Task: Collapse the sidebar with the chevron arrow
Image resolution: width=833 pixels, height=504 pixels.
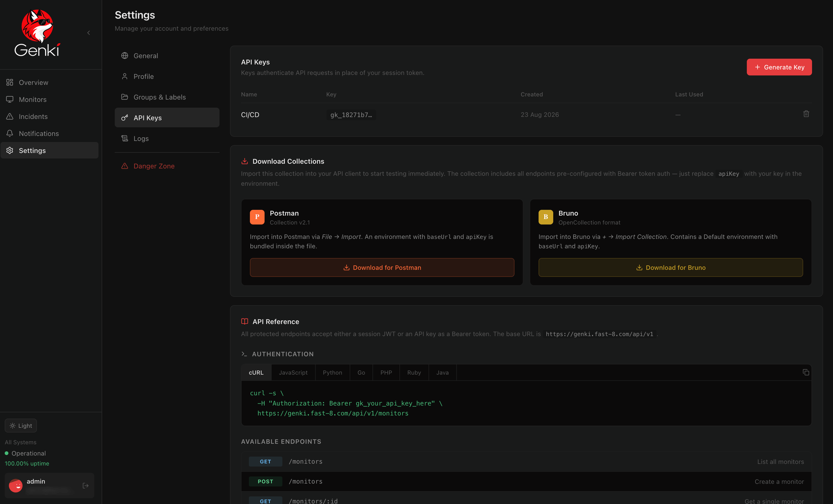Action: [89, 33]
